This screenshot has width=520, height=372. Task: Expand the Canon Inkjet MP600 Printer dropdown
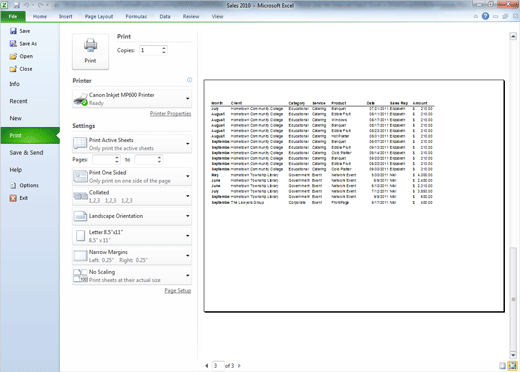(x=132, y=99)
